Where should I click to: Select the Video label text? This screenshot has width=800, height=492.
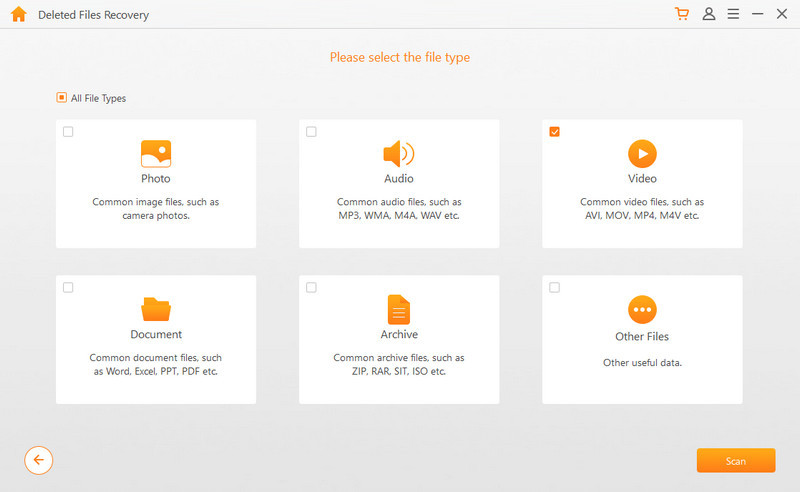pyautogui.click(x=642, y=179)
